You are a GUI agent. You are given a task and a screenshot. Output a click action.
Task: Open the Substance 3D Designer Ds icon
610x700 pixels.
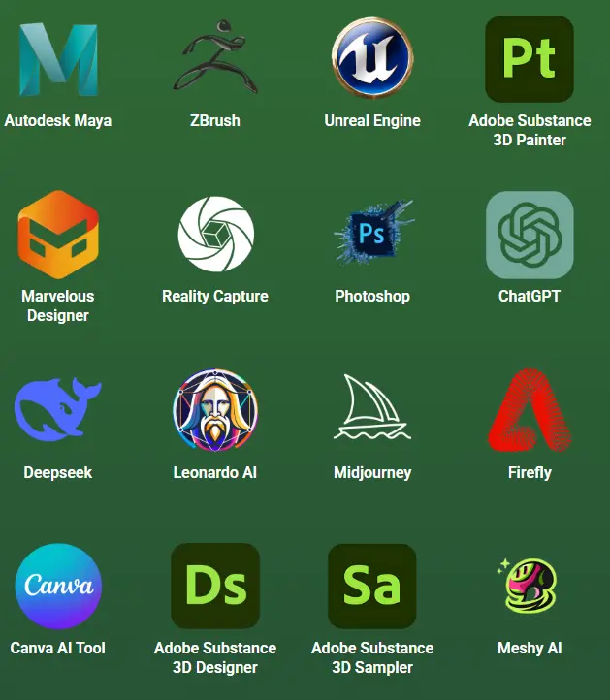click(215, 587)
